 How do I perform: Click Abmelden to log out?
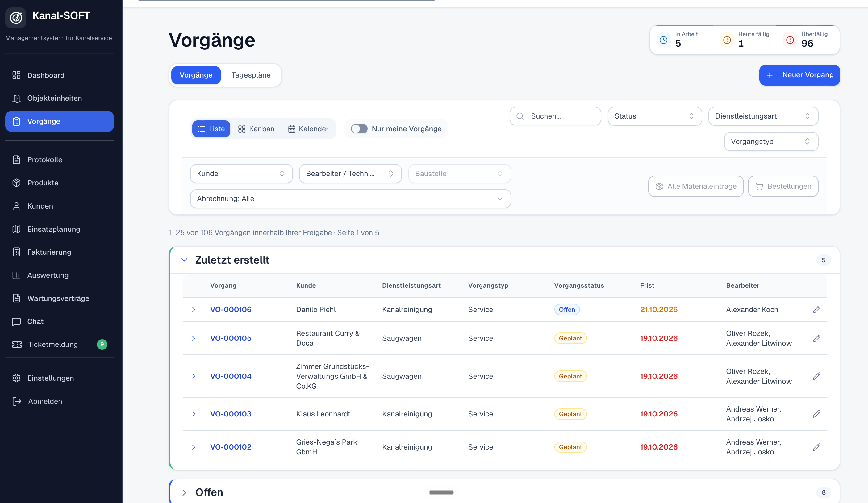[x=59, y=401]
